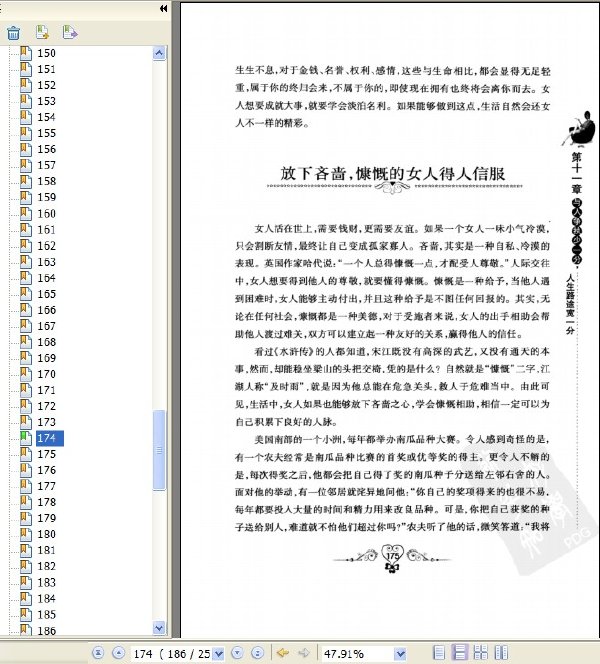Switch to continuous facing pages layout
Viewport: 600px width, 664px height.
pos(480,653)
